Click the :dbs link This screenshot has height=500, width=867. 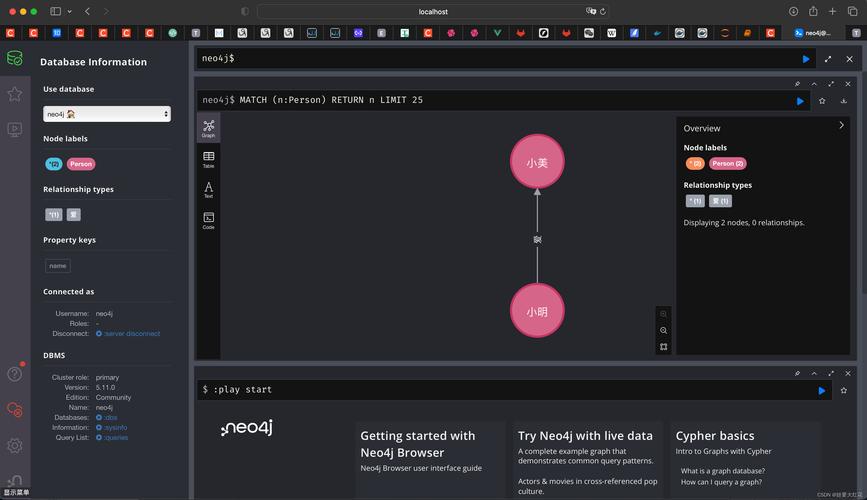tap(107, 418)
